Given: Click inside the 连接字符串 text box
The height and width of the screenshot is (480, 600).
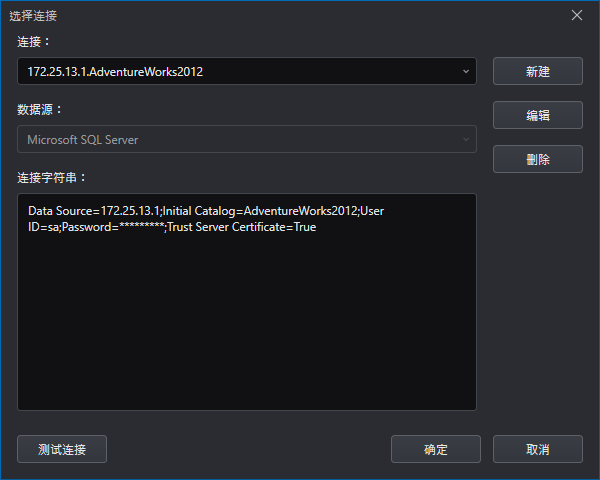Looking at the screenshot, I should [x=247, y=302].
